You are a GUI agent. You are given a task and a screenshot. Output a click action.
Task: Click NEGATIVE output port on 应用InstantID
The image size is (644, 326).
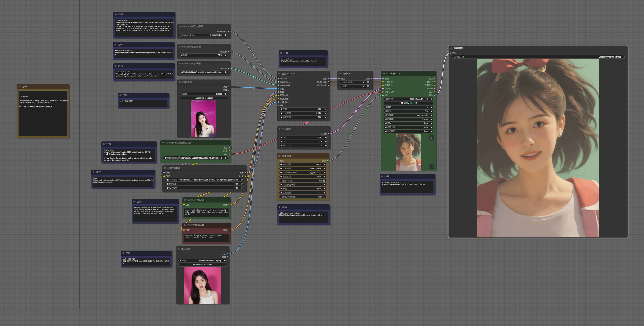tap(328, 85)
